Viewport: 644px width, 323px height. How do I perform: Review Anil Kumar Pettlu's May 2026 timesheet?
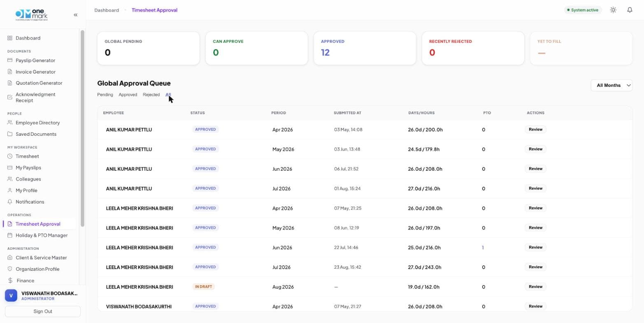(535, 149)
